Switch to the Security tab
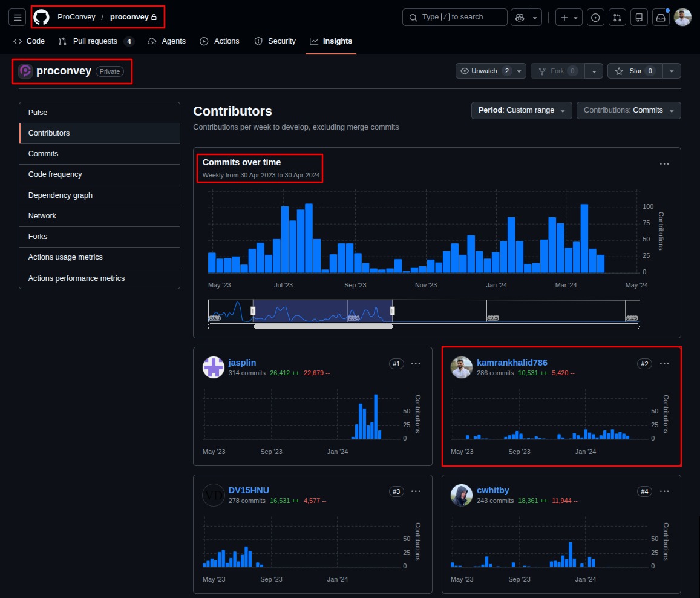The width and height of the screenshot is (700, 598). pyautogui.click(x=275, y=41)
